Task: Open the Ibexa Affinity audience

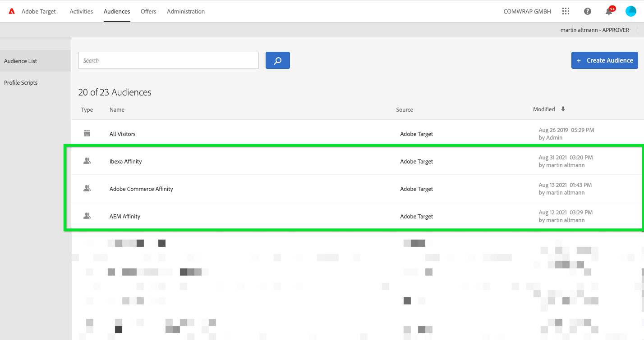Action: 126,161
